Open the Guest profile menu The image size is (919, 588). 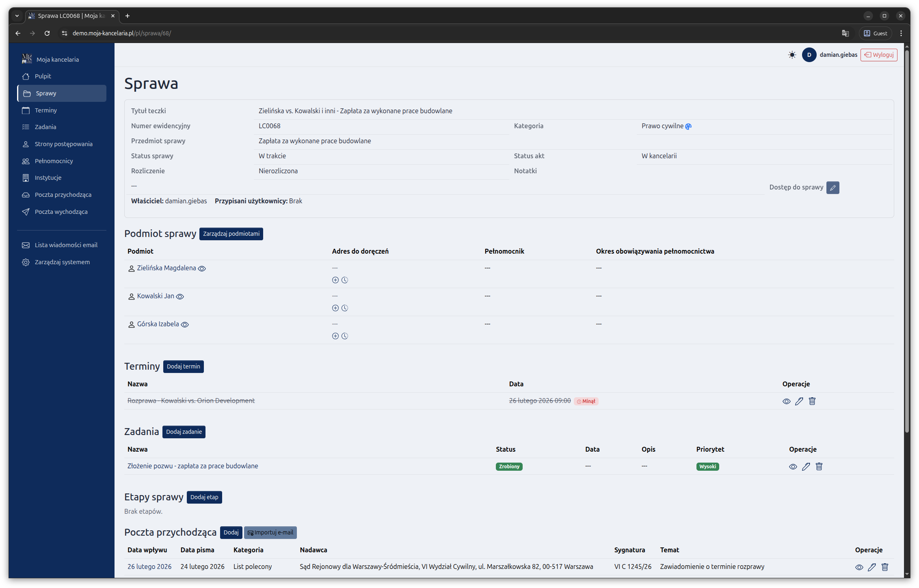(875, 33)
